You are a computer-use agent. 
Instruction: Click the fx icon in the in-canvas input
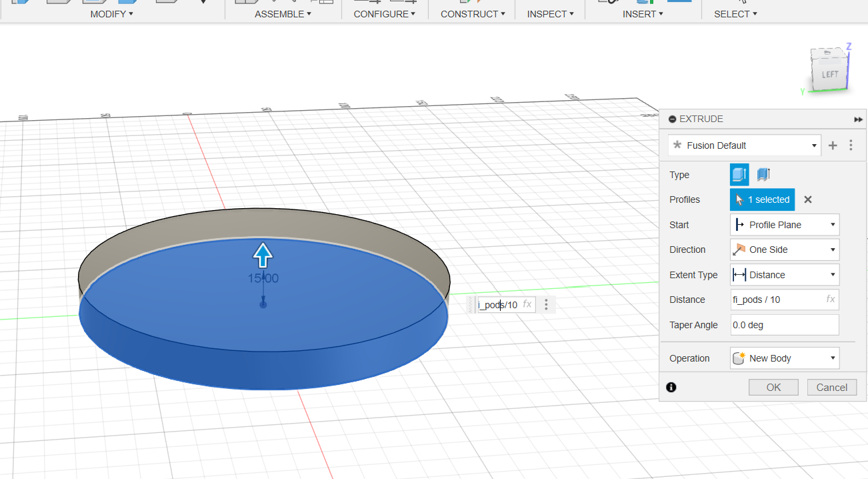tap(527, 305)
